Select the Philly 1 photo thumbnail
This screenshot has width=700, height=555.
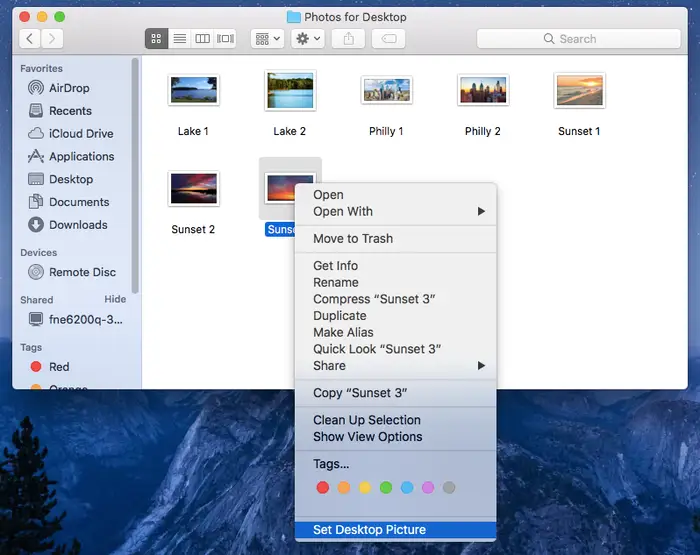click(x=386, y=91)
